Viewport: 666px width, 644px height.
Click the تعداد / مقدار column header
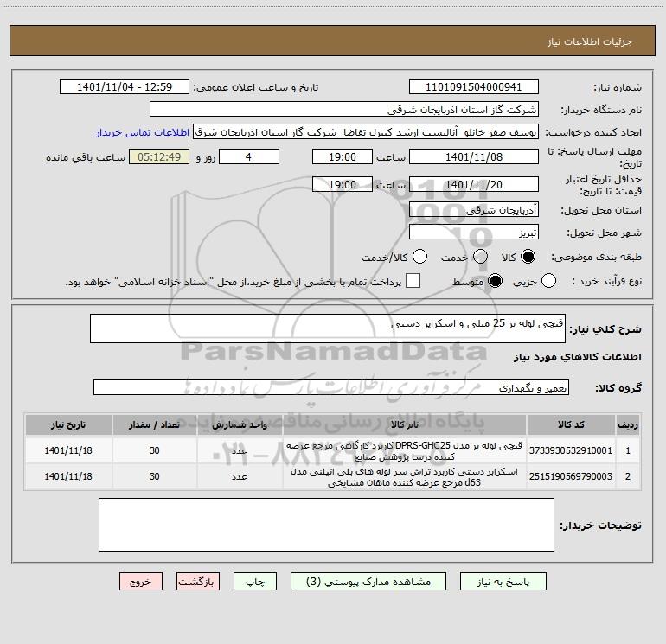(x=154, y=424)
